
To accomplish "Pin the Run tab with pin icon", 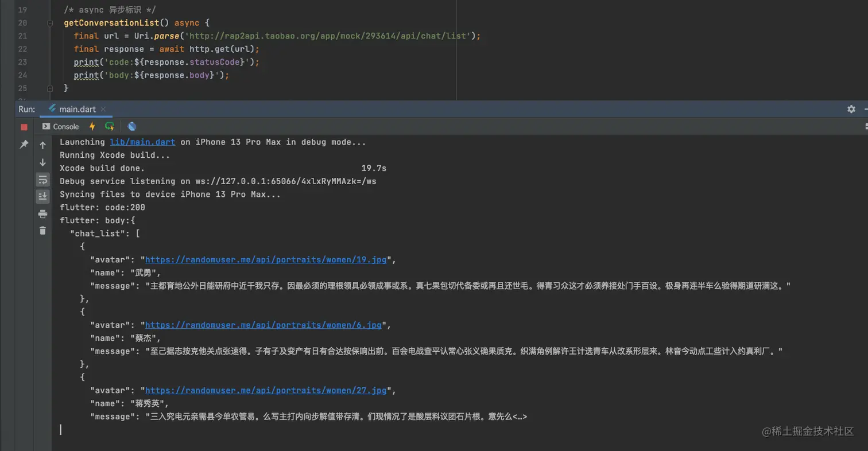I will (x=24, y=145).
